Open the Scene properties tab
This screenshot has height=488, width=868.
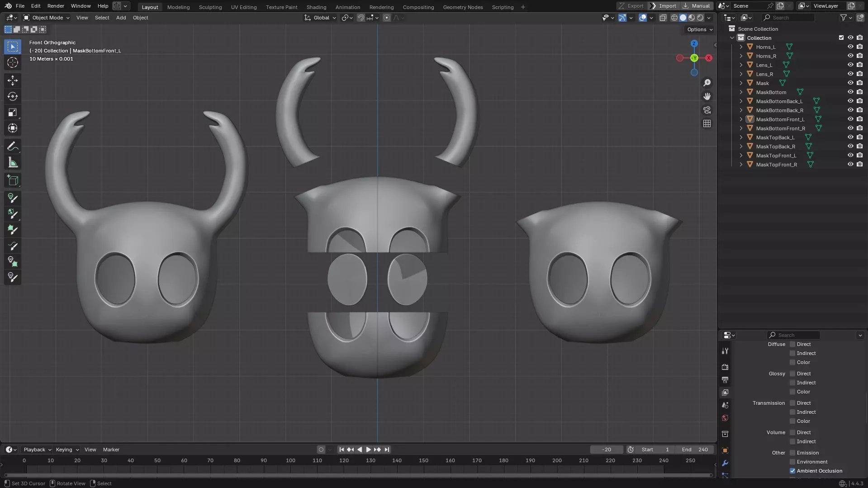[x=725, y=405]
